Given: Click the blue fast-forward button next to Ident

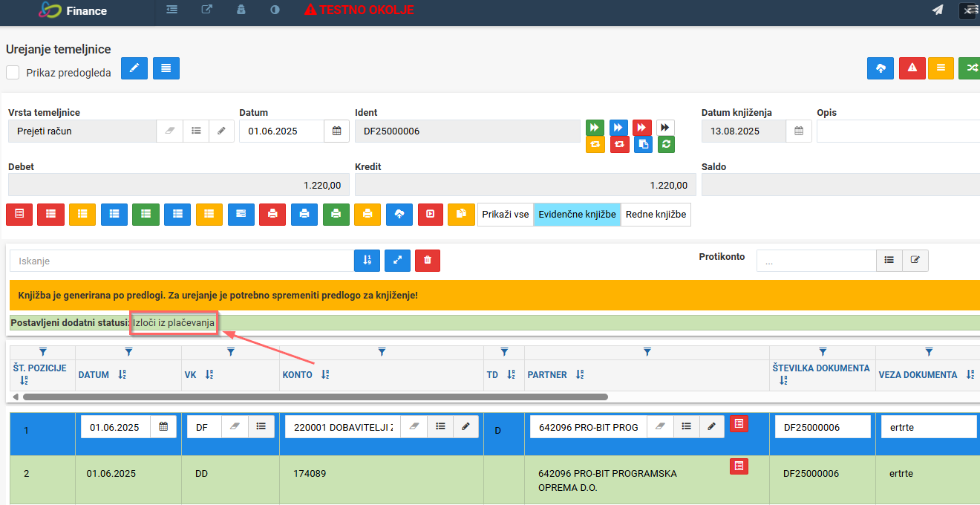Looking at the screenshot, I should click(x=618, y=127).
